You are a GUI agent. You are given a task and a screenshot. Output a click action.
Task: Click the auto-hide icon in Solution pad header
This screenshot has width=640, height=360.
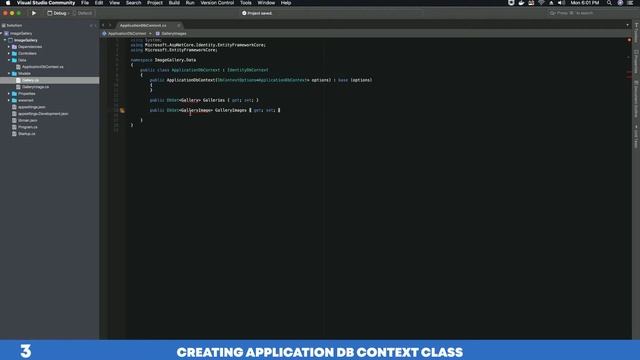91,25
